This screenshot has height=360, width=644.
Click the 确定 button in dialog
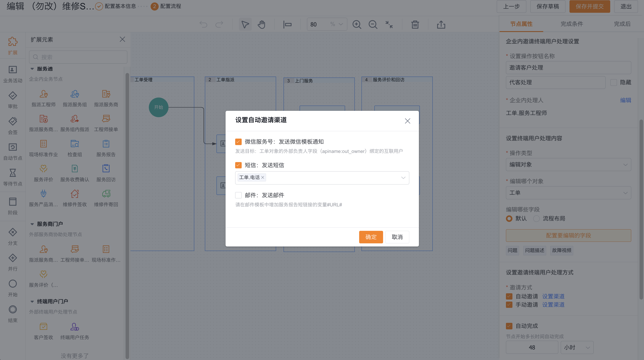point(371,237)
